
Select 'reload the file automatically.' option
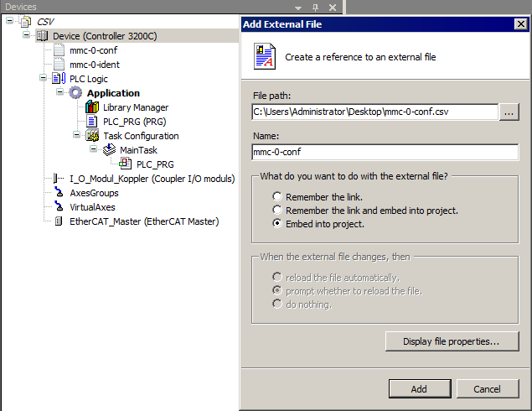pyautogui.click(x=277, y=277)
